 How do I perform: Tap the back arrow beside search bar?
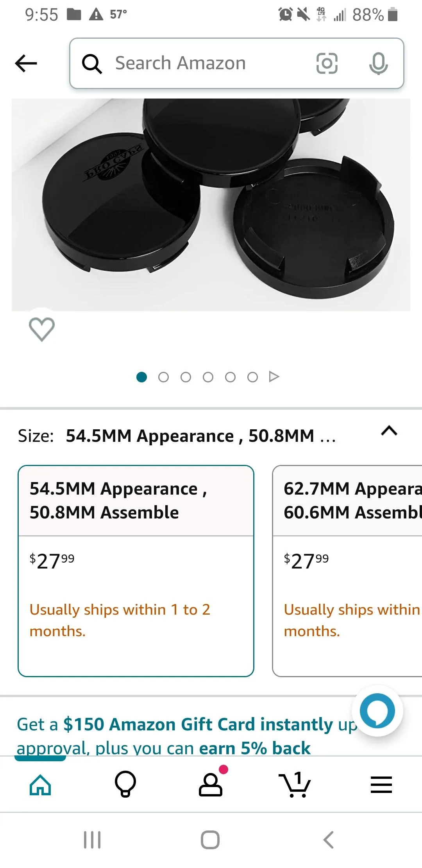(x=26, y=63)
